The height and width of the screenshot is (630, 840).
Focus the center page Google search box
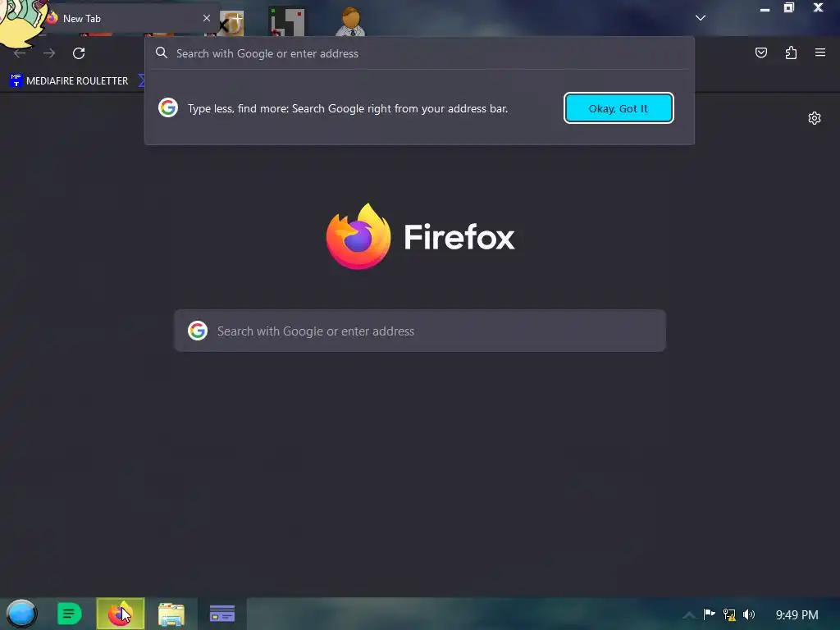coord(420,331)
